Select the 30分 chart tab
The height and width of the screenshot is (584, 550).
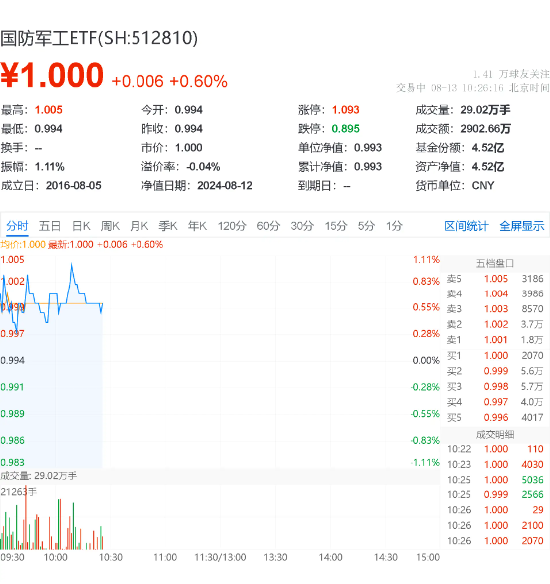302,226
